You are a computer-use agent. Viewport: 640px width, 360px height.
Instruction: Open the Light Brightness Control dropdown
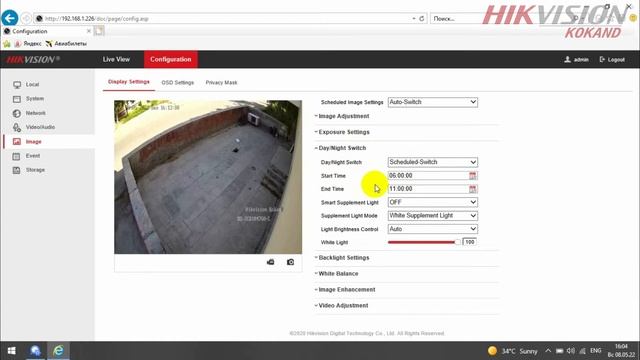click(433, 229)
